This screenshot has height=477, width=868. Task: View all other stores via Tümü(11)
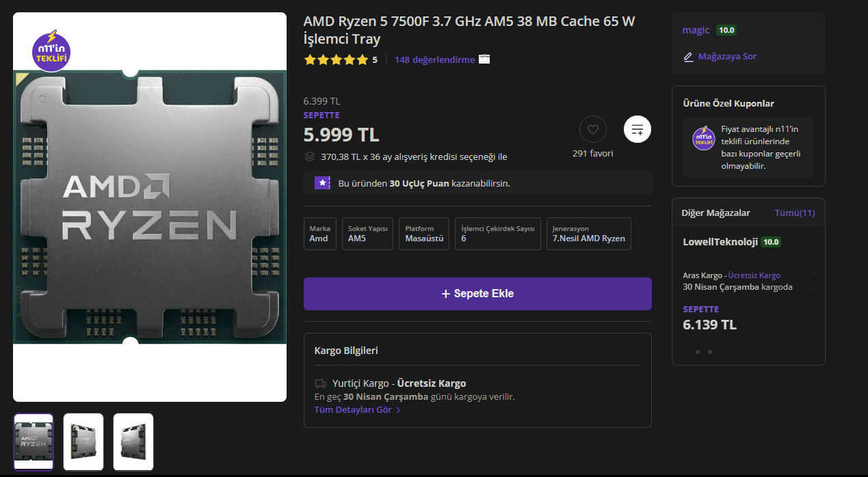(x=795, y=213)
